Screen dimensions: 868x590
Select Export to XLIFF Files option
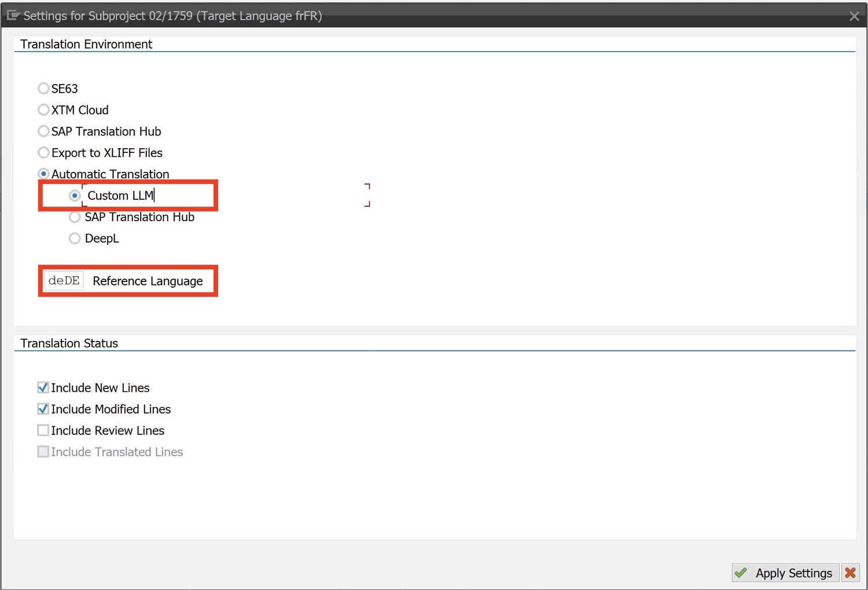tap(43, 153)
